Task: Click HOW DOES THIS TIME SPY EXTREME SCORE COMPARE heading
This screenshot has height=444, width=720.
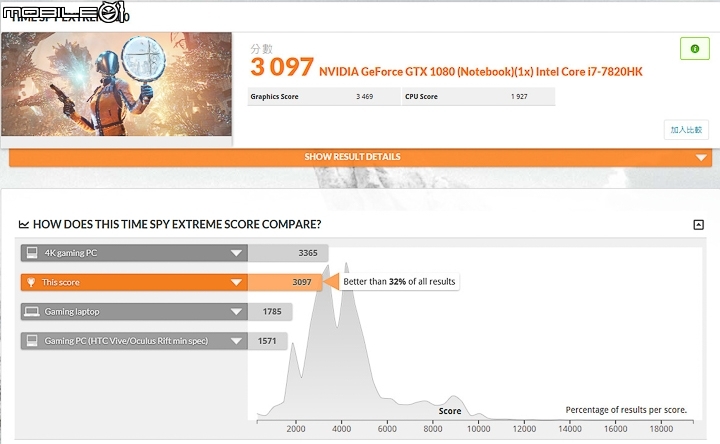Action: [177, 225]
